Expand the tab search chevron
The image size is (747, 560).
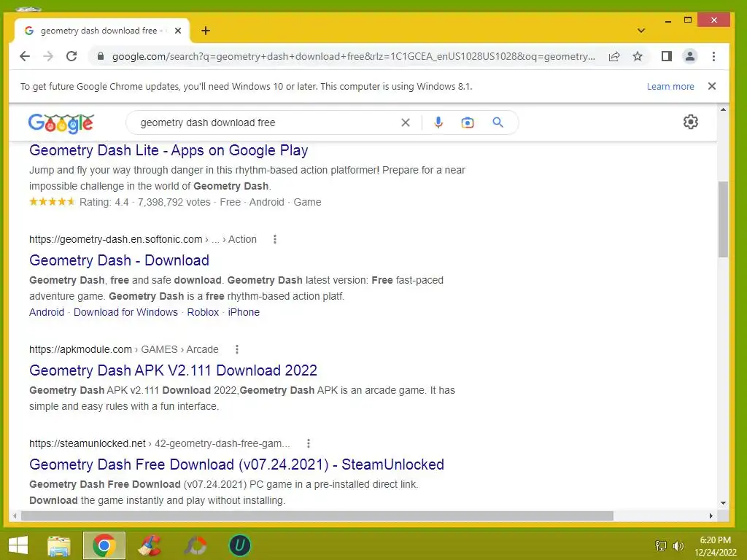[641, 31]
